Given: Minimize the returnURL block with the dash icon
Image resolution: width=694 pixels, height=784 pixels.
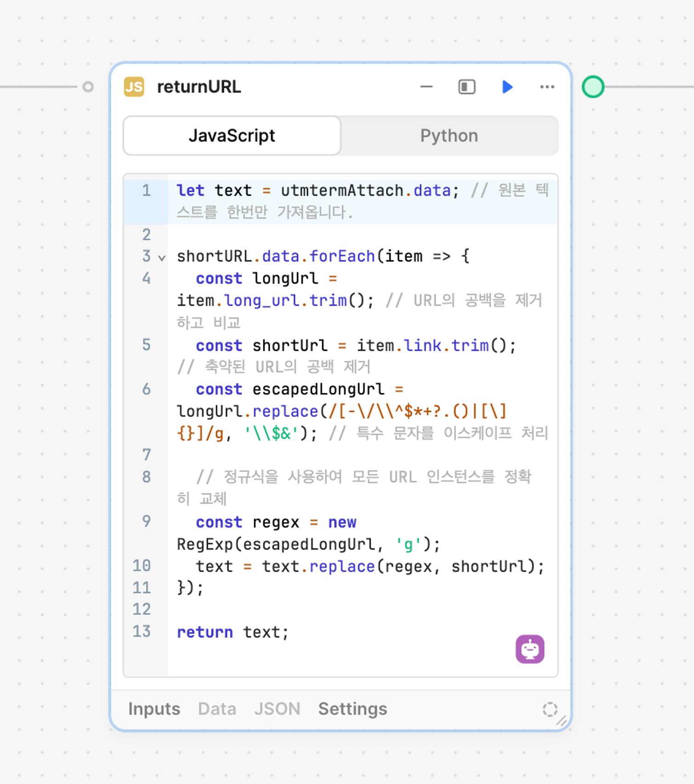Looking at the screenshot, I should tap(427, 87).
